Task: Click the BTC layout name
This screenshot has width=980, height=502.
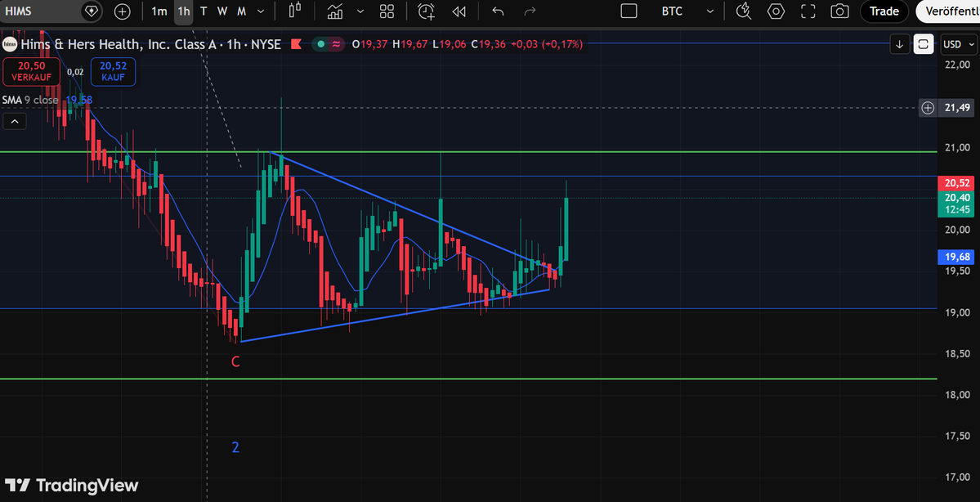Action: click(673, 11)
